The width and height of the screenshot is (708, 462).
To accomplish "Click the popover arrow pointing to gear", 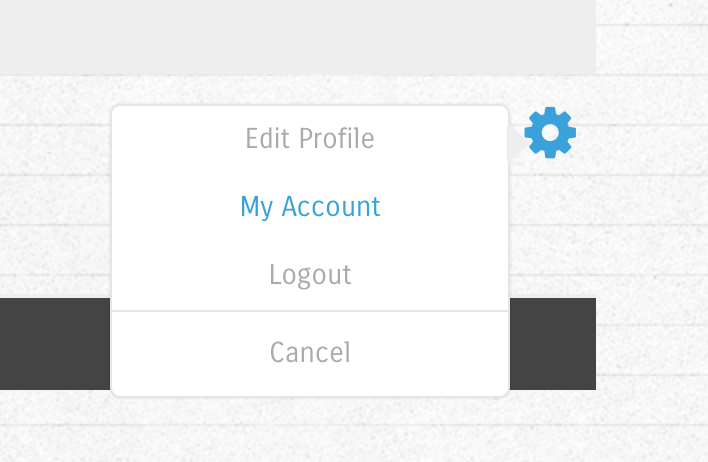I will [x=517, y=144].
